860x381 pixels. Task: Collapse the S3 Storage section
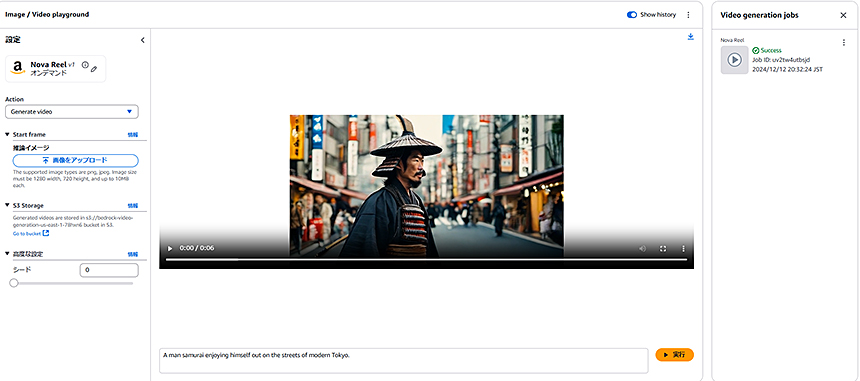tap(7, 206)
